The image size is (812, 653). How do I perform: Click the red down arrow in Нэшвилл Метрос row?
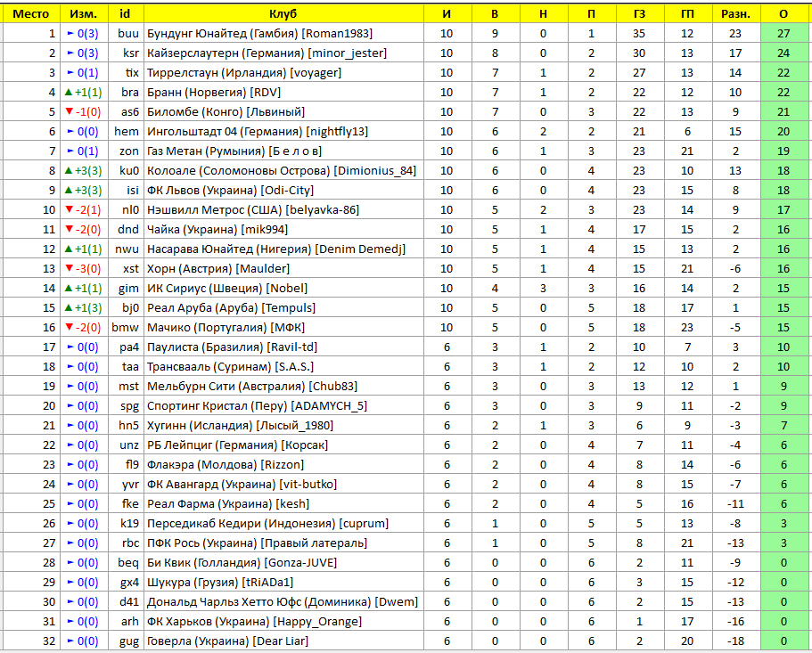point(70,209)
